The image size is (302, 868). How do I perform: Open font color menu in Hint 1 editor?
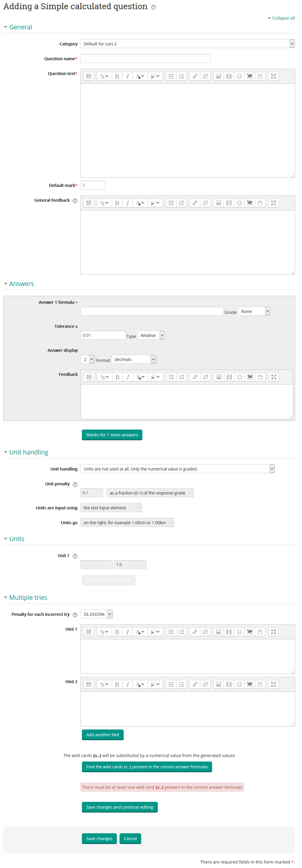[140, 632]
